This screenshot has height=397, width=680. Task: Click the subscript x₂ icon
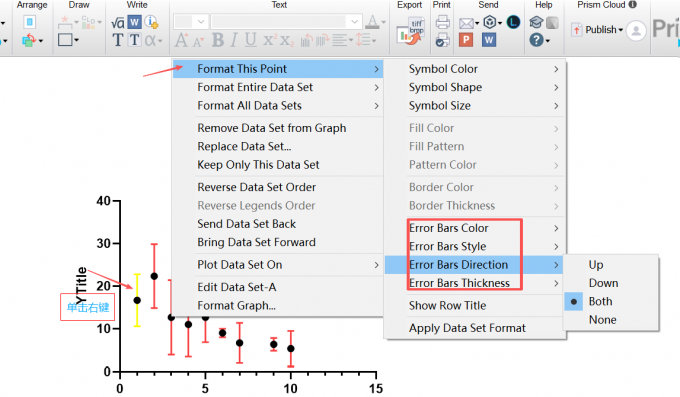click(286, 41)
